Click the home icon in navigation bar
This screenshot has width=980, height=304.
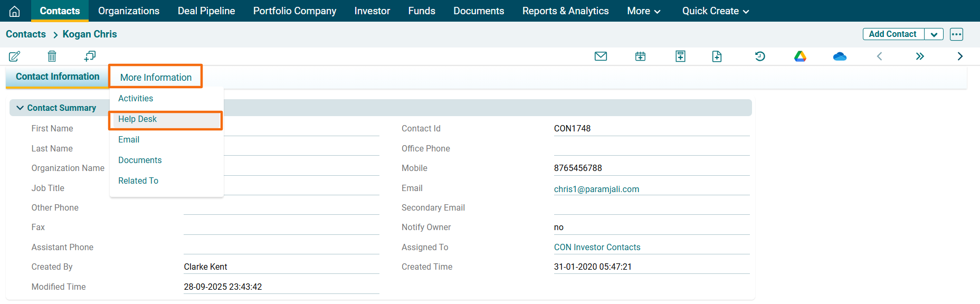pos(15,11)
